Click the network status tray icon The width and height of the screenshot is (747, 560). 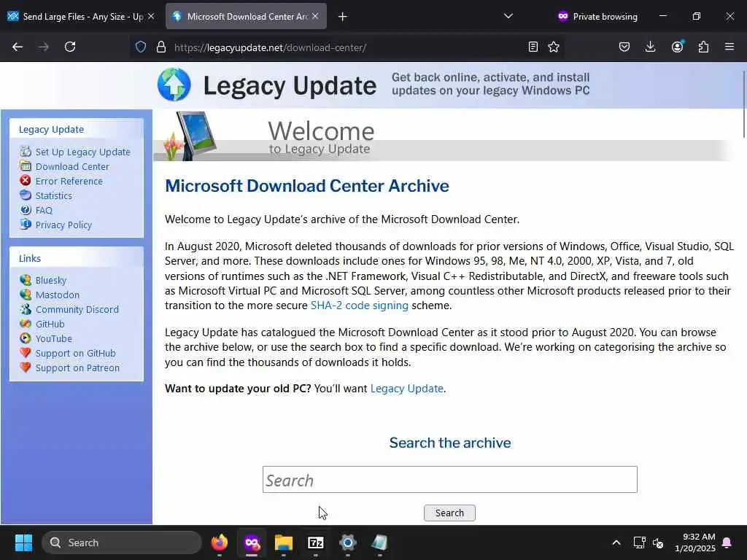coord(639,542)
